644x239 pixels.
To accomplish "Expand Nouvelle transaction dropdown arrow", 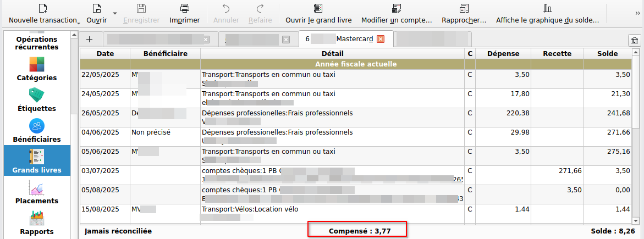I will coord(79,22).
